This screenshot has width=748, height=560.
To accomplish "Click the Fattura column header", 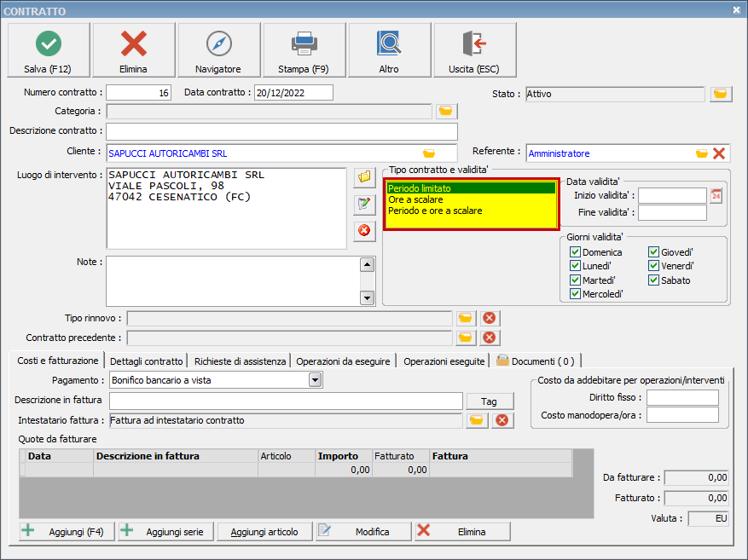I will (501, 456).
